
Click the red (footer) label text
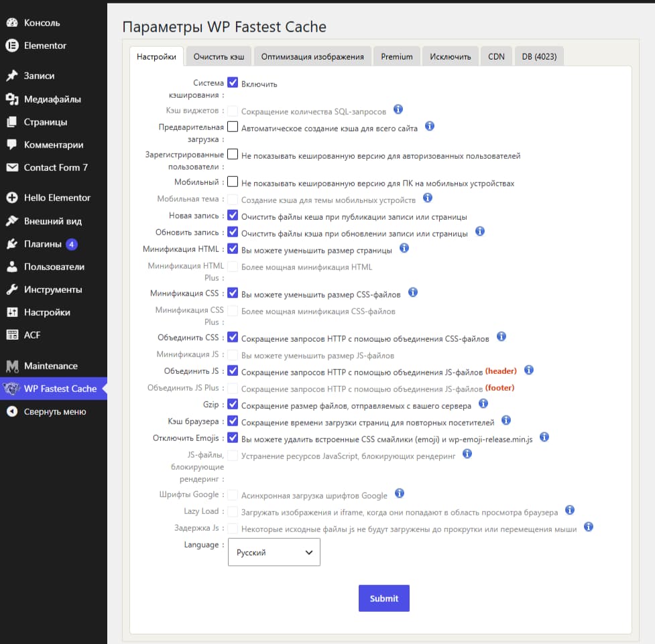pos(499,387)
